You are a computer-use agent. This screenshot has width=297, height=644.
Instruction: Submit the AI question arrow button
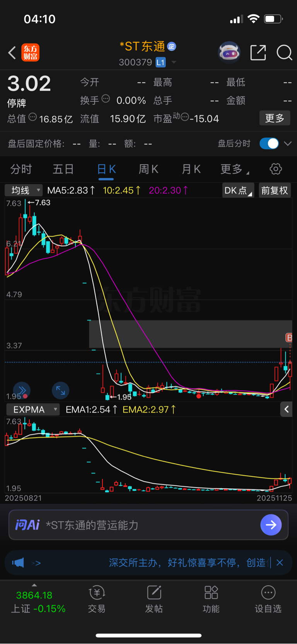tap(271, 525)
